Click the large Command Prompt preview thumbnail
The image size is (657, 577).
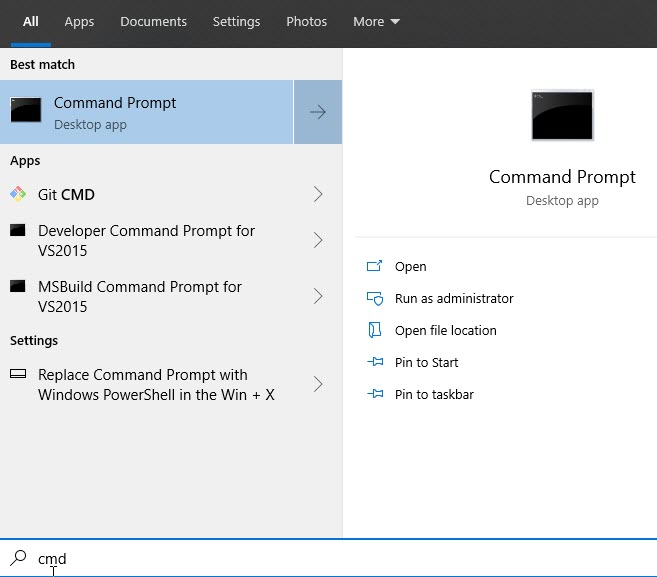click(562, 115)
